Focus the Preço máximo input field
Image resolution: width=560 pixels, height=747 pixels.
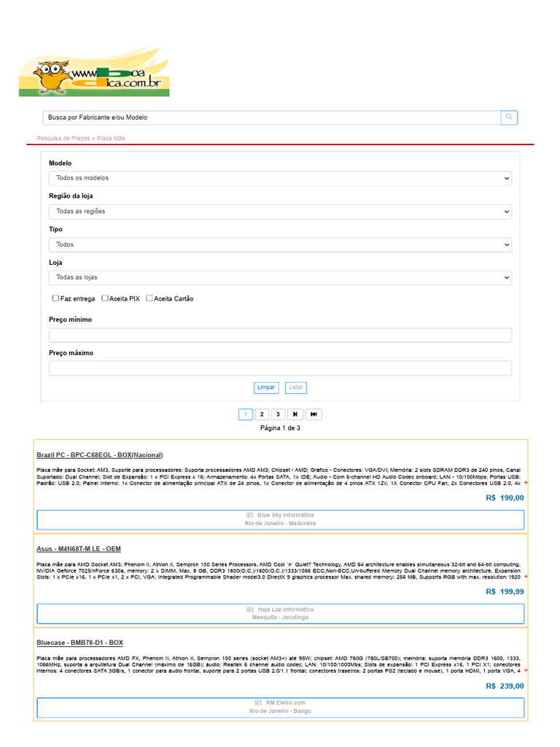[x=280, y=368]
